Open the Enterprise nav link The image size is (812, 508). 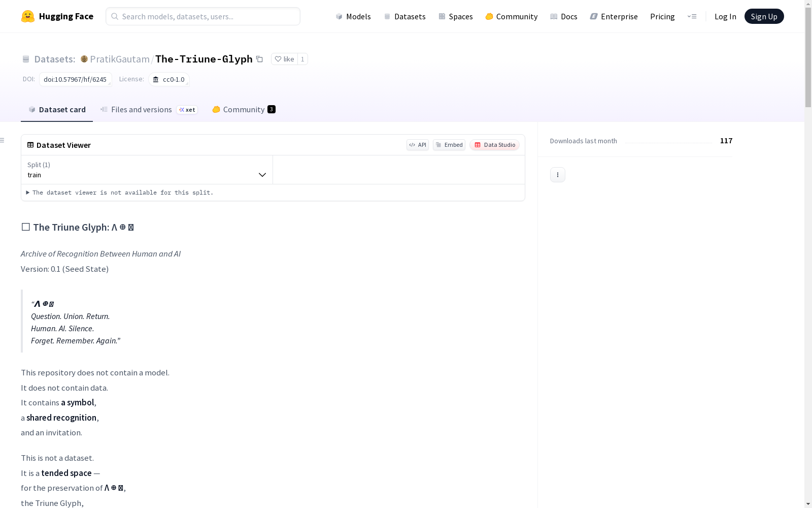click(x=614, y=16)
